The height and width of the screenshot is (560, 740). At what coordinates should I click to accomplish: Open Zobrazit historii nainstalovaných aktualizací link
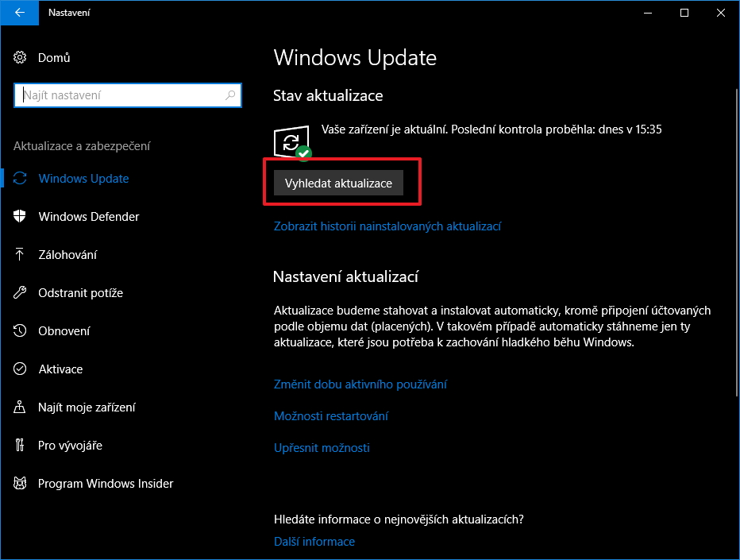click(387, 226)
